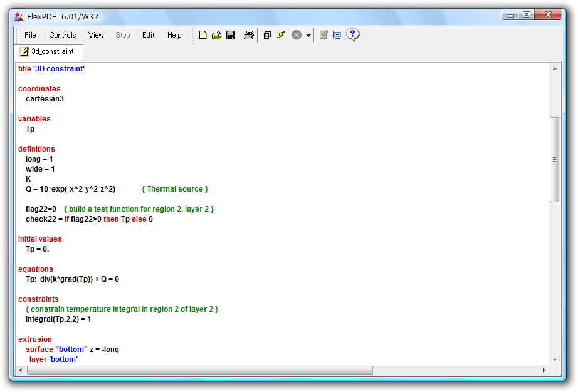This screenshot has width=578, height=392.
Task: Close the FlexPDE window
Action: tap(548, 15)
